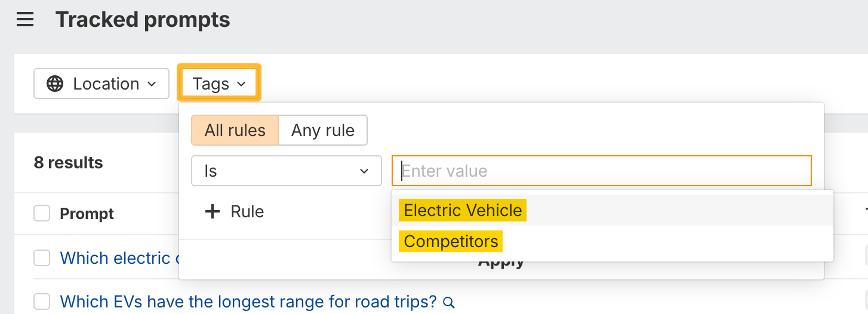The image size is (868, 314).
Task: Open "Which EVs have the longest range" prompt link
Action: (x=248, y=302)
